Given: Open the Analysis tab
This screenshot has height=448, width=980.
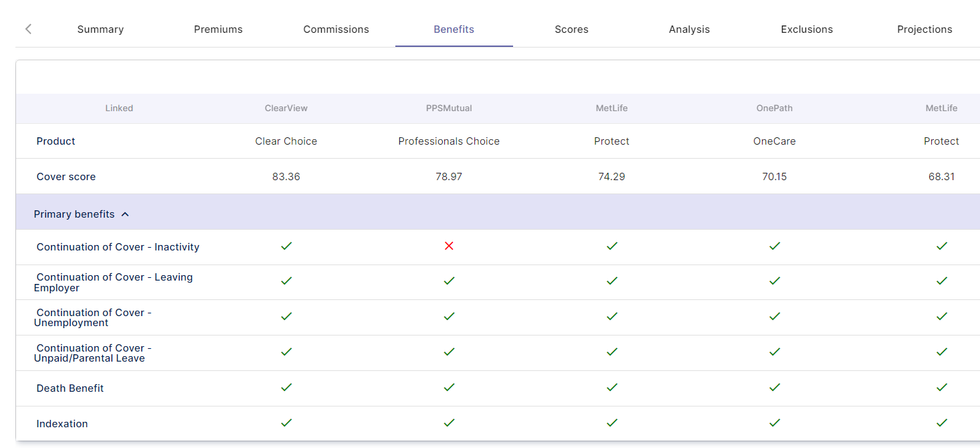Looking at the screenshot, I should pyautogui.click(x=689, y=29).
